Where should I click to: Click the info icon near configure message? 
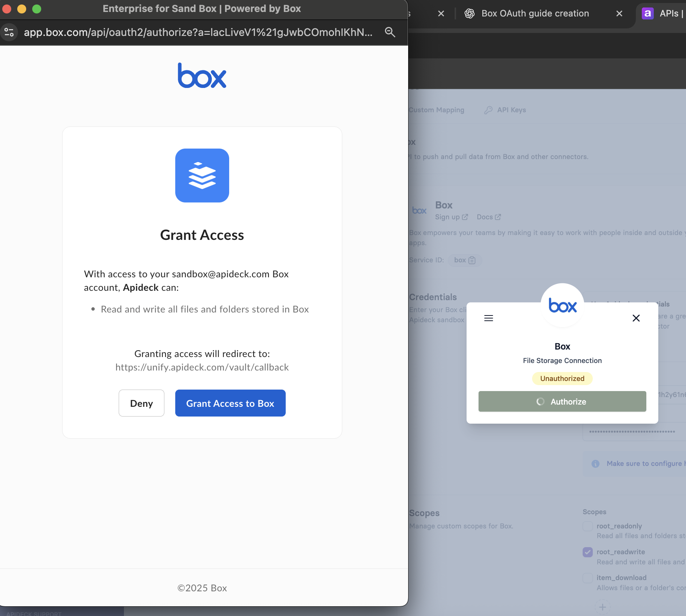[595, 464]
